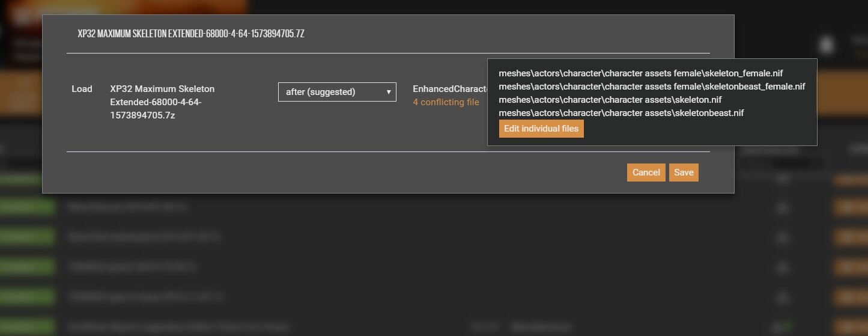Click the XP32 Maximum Skeleton Extended mod name

(x=162, y=102)
